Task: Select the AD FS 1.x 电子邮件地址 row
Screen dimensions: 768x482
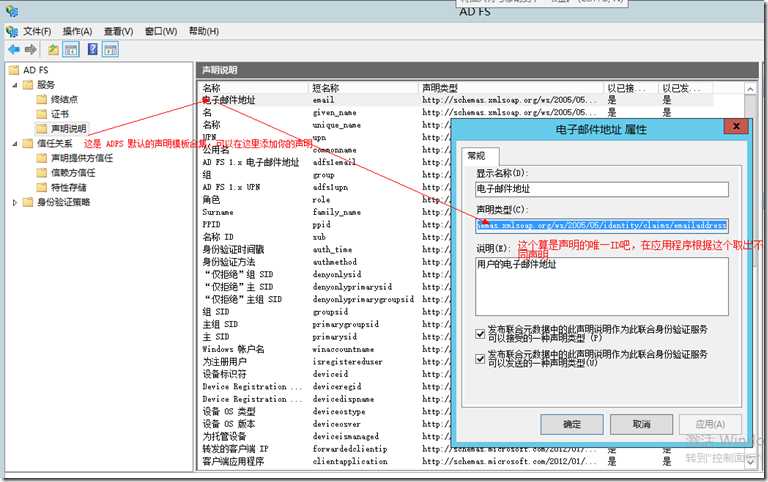Action: pos(325,162)
